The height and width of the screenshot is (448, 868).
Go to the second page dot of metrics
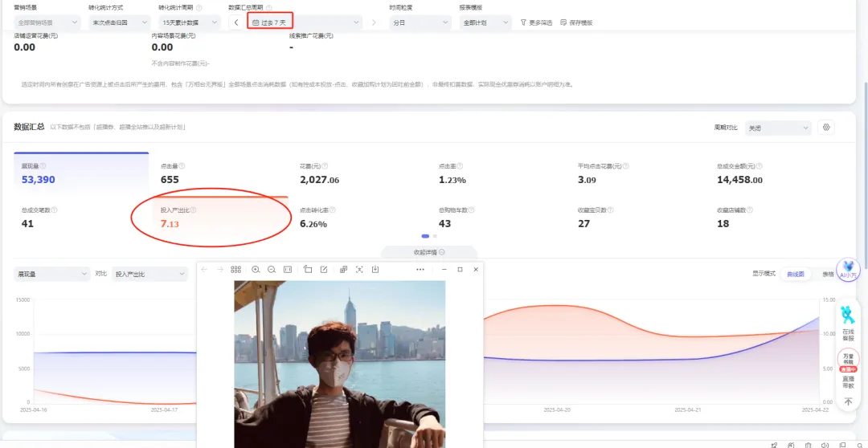(x=435, y=236)
